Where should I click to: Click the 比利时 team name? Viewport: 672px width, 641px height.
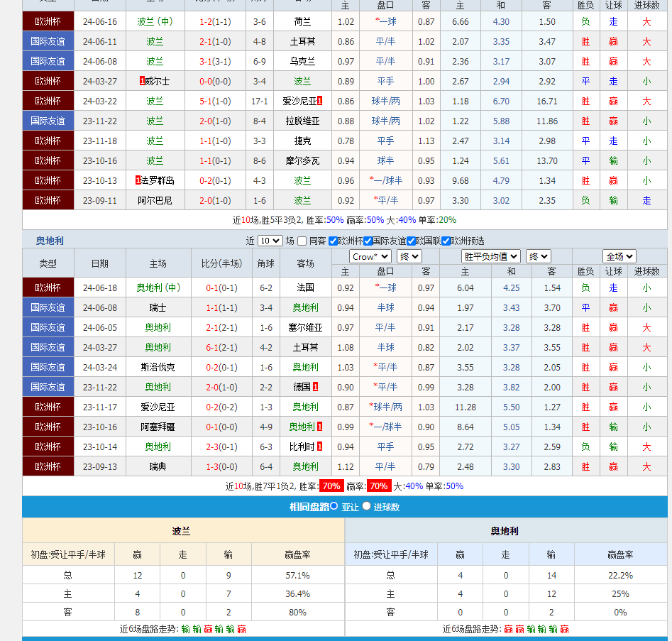click(302, 447)
